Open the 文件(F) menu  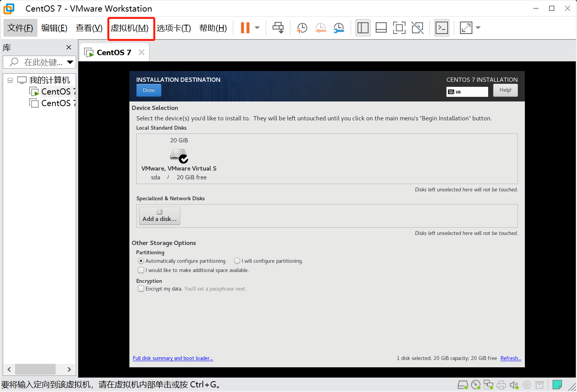point(20,28)
